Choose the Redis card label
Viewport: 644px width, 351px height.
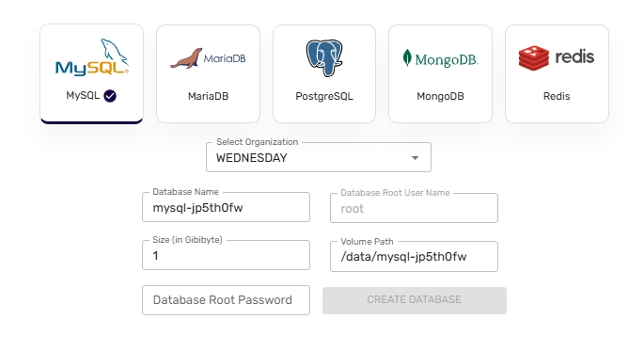[x=557, y=96]
